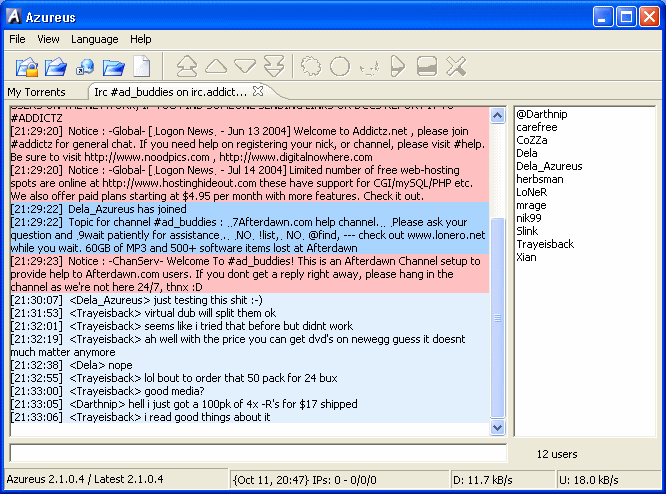Image resolution: width=666 pixels, height=494 pixels.
Task: Click the gear-shaped toolbar icon
Action: point(311,66)
